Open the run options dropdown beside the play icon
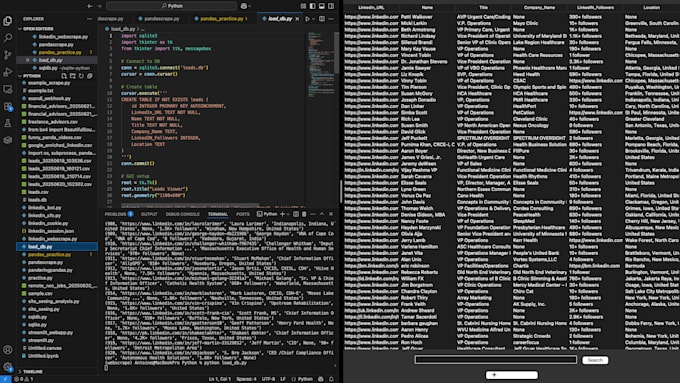 click(314, 19)
